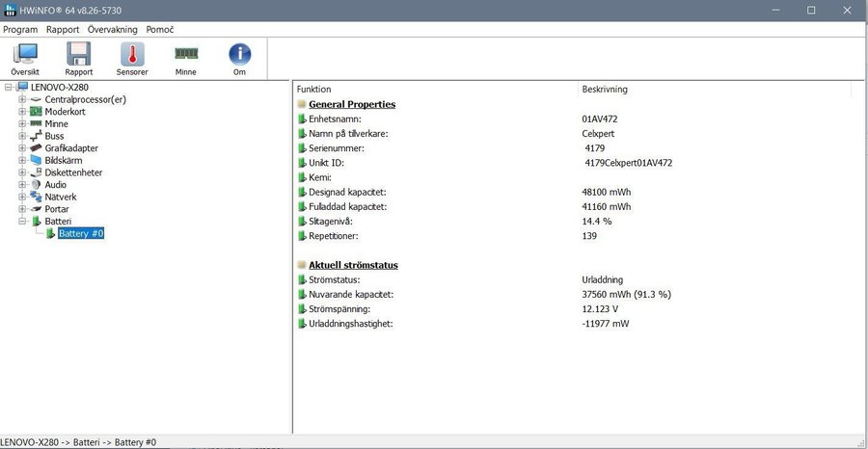Click the Aktuell strömstatus section icon
Image resolution: width=868 pixels, height=449 pixels.
tap(302, 265)
